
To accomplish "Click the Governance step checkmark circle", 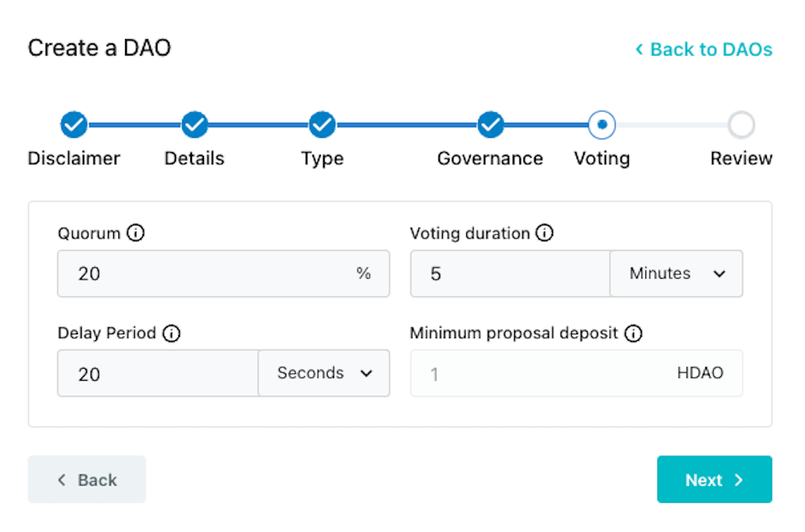I will click(490, 125).
